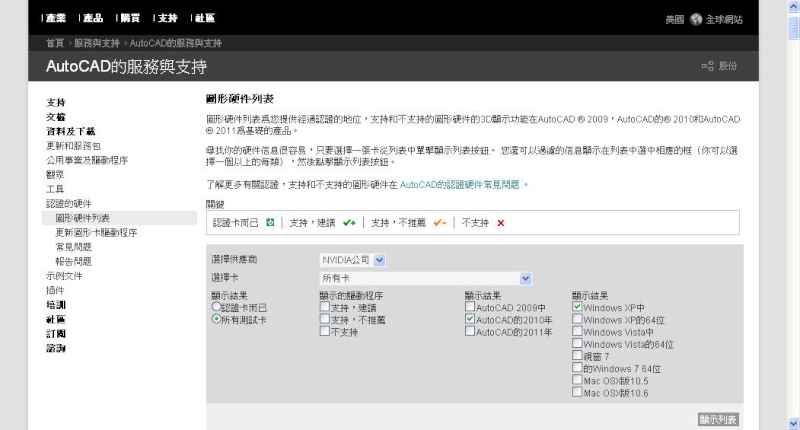Enable the AutoCAD 2009中 checkbox
This screenshot has width=800, height=430.
[x=470, y=307]
